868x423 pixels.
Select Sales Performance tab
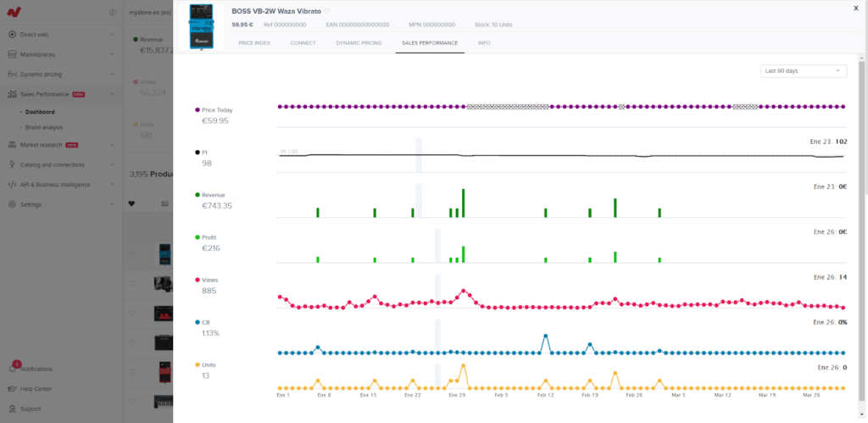pos(430,42)
